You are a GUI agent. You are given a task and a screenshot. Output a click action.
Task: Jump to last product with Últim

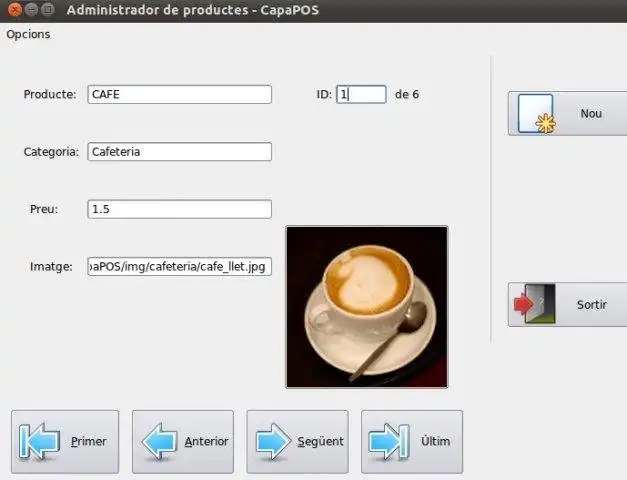(412, 442)
